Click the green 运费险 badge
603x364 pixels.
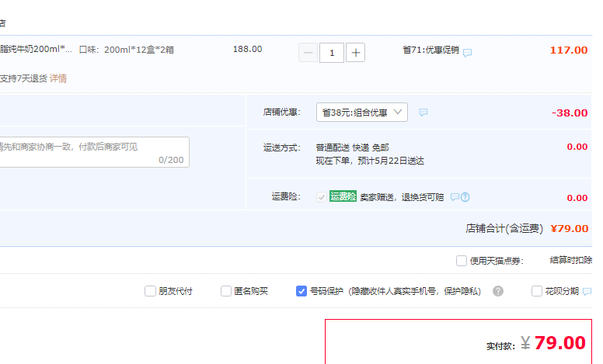343,196
